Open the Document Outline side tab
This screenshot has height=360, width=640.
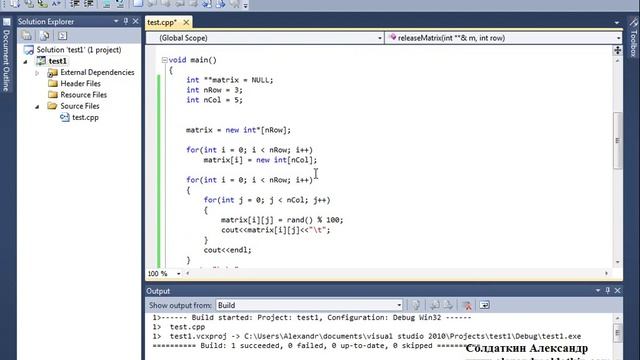pyautogui.click(x=6, y=60)
